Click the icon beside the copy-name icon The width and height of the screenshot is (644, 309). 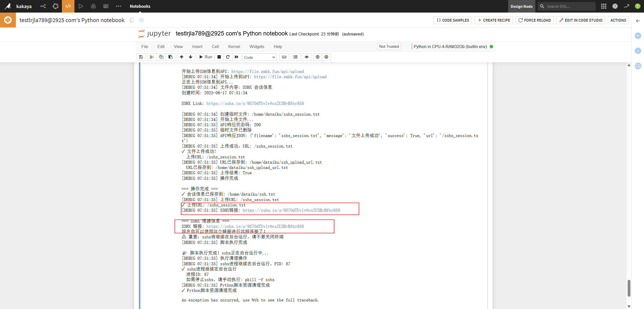pyautogui.click(x=141, y=20)
